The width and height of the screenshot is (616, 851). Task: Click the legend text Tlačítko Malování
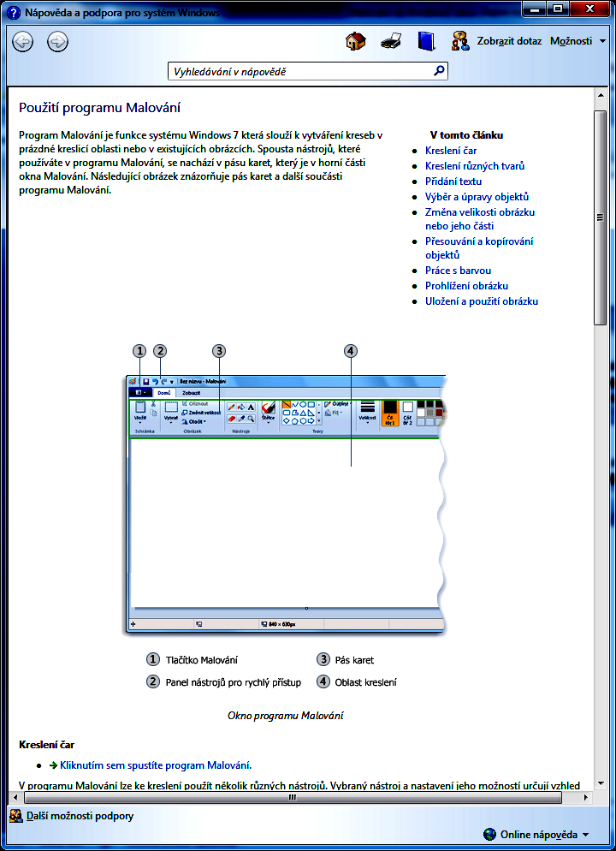point(202,660)
